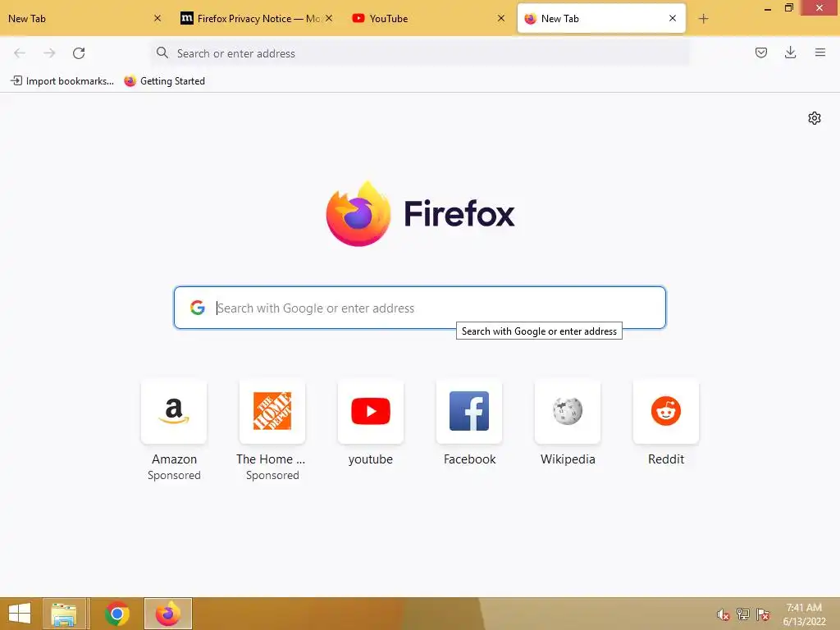This screenshot has height=630, width=840.
Task: Open new tab personalize gear icon
Action: (x=815, y=118)
